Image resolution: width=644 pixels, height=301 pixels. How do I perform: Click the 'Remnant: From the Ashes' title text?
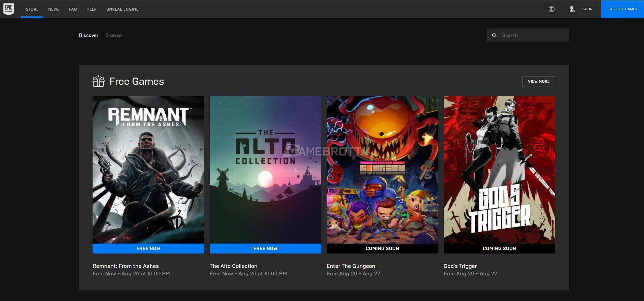pos(125,266)
